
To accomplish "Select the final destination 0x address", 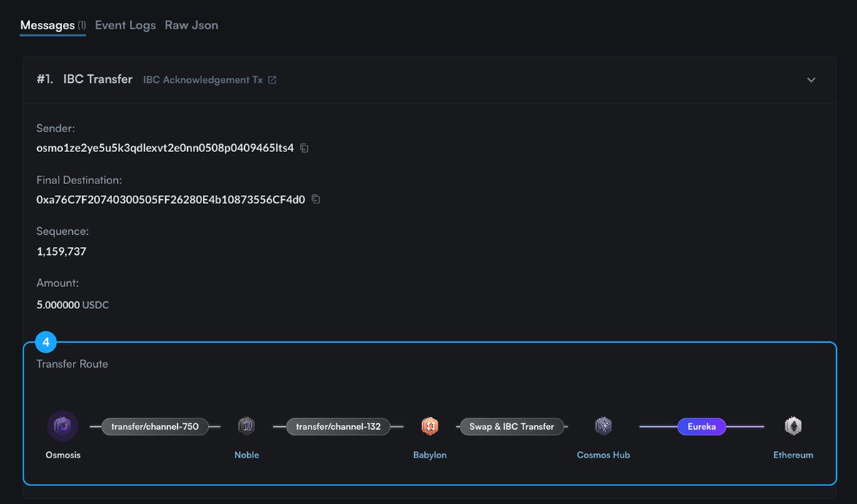I will tap(171, 200).
